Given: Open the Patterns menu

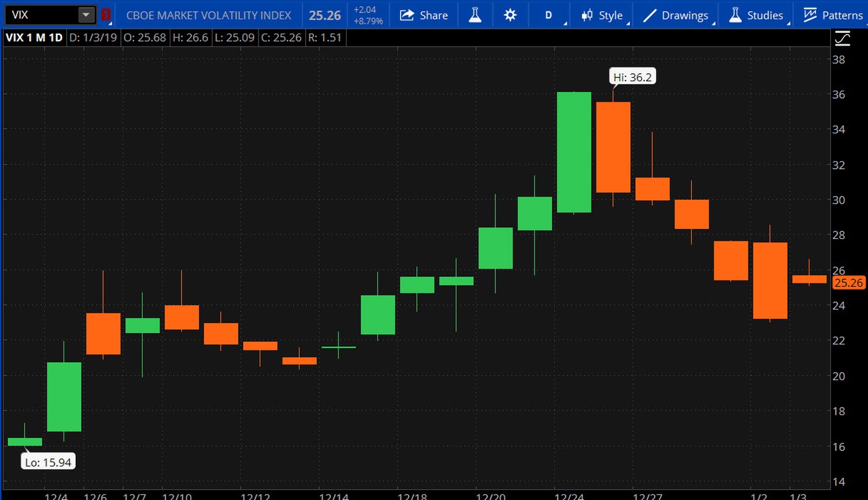Looking at the screenshot, I should pos(833,16).
